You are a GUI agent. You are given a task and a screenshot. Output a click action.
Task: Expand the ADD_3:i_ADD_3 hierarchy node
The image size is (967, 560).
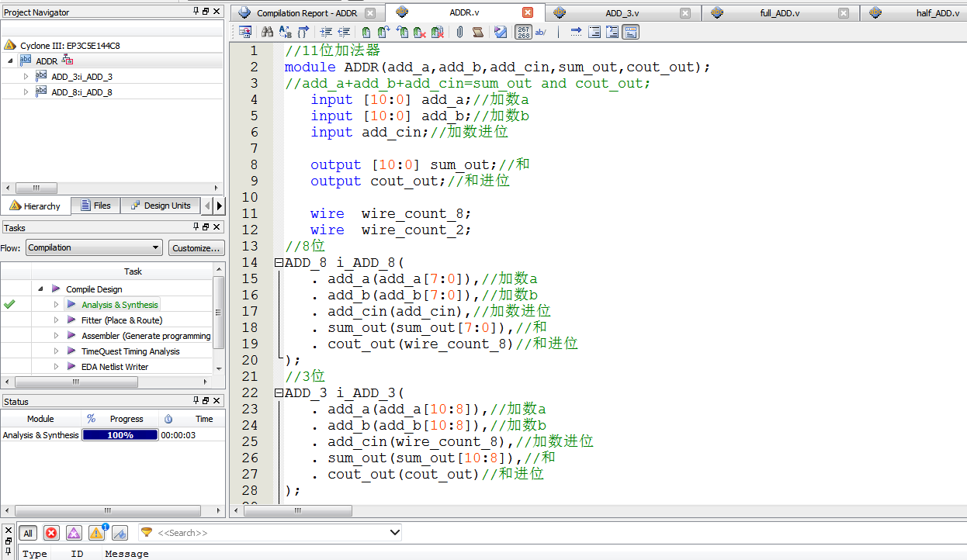coord(26,77)
